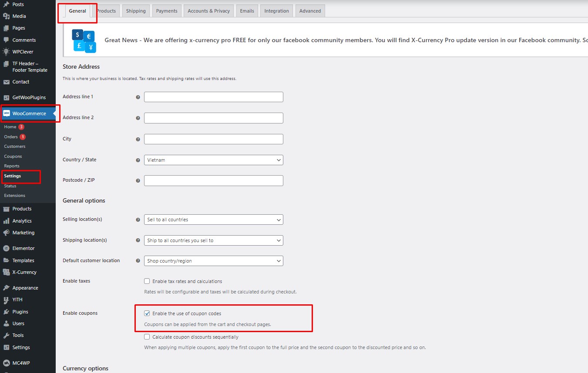Viewport: 588px width, 373px height.
Task: Open the Advanced tab
Action: click(310, 11)
